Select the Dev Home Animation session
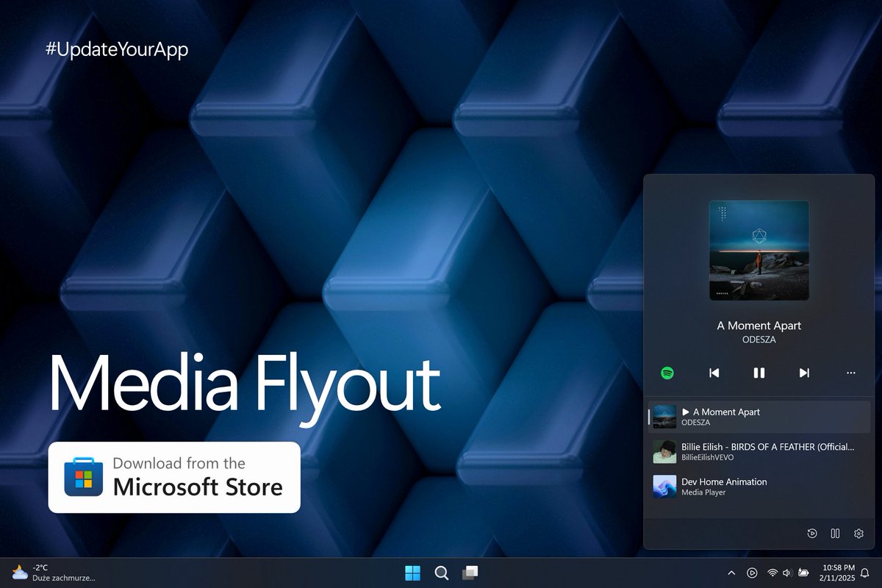Image resolution: width=882 pixels, height=588 pixels. [759, 487]
